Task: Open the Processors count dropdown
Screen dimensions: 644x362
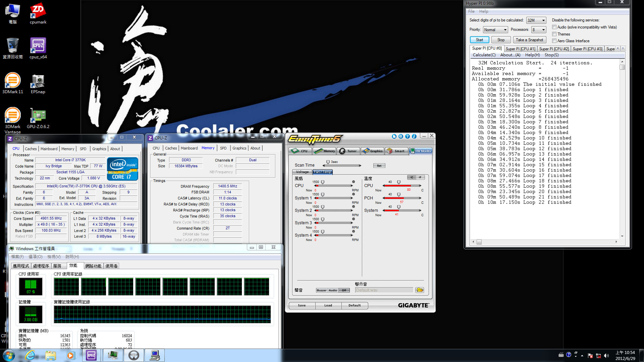Action: click(x=539, y=30)
